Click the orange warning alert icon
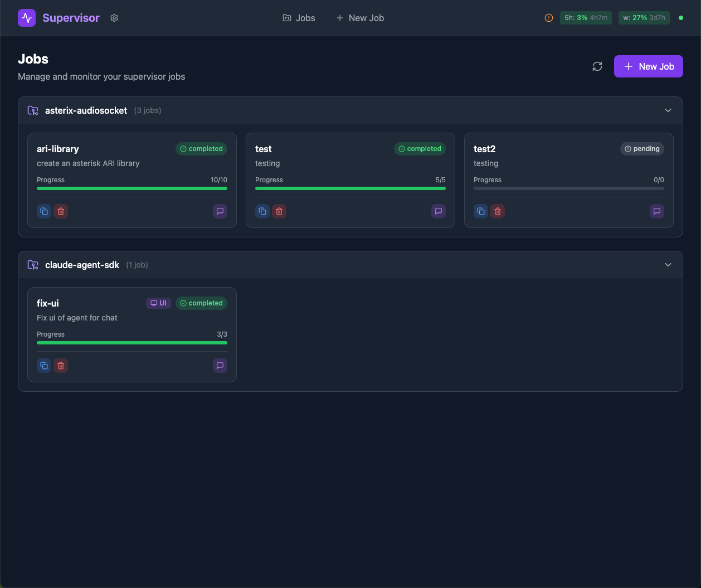The height and width of the screenshot is (588, 701). point(549,18)
